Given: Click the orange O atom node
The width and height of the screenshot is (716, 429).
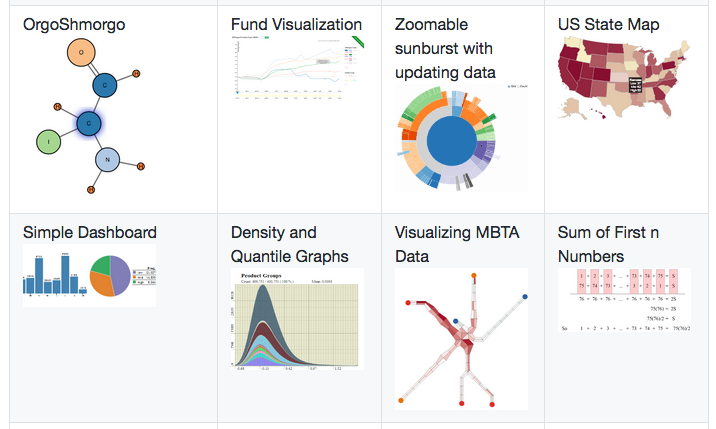Looking at the screenshot, I should pyautogui.click(x=86, y=51).
